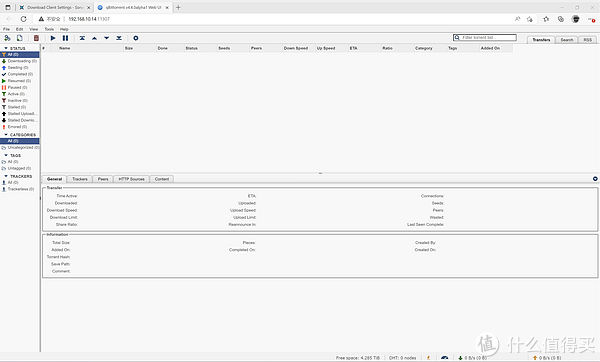Click the Pause icon in toolbar

coord(65,38)
